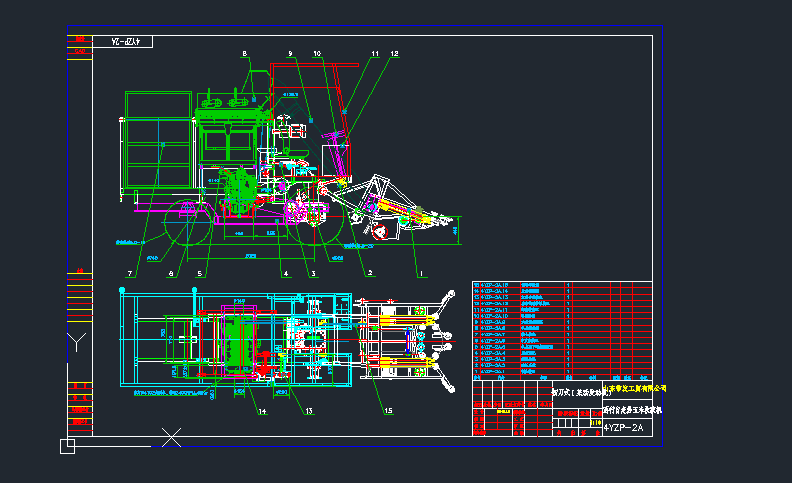Click parts list row 4YZP-2A.14

click(562, 291)
